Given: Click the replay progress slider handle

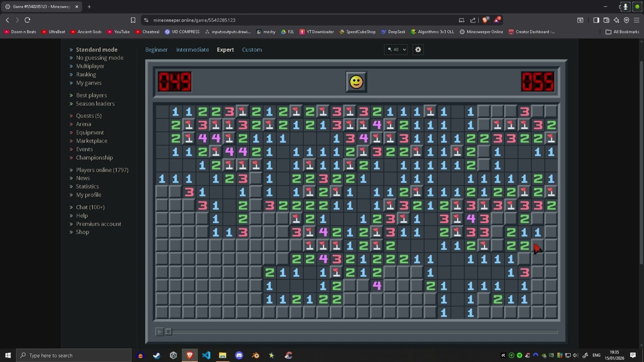Looking at the screenshot, I should click(169, 331).
